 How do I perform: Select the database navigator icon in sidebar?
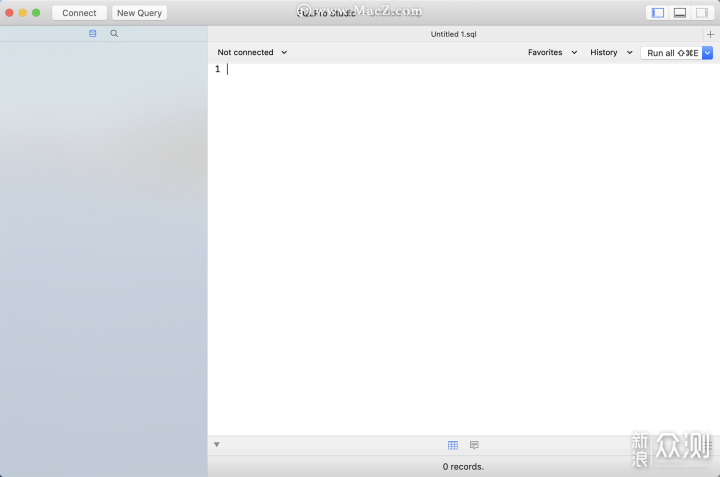coord(93,34)
